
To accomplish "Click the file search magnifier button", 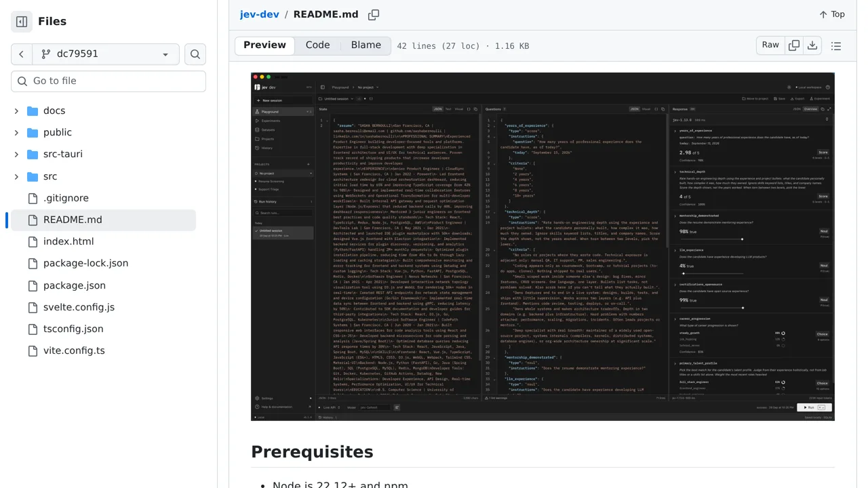I will (195, 54).
